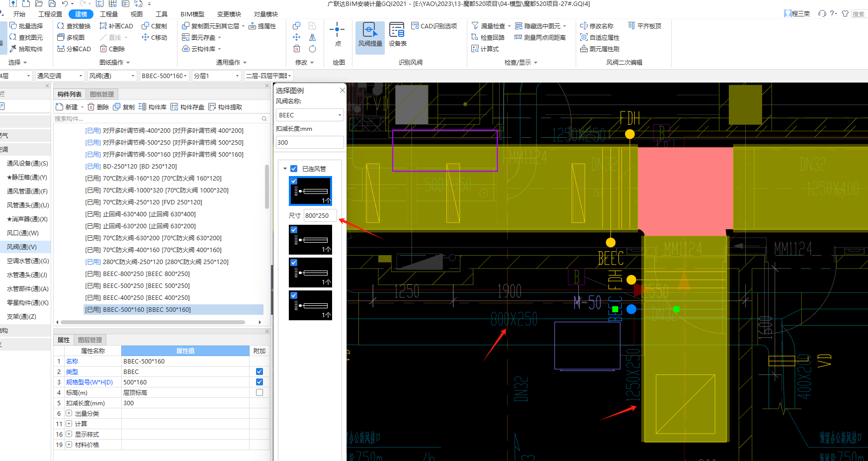The height and width of the screenshot is (461, 868).
Task: Activate the 拾取构件 pick component tool
Action: coord(26,49)
